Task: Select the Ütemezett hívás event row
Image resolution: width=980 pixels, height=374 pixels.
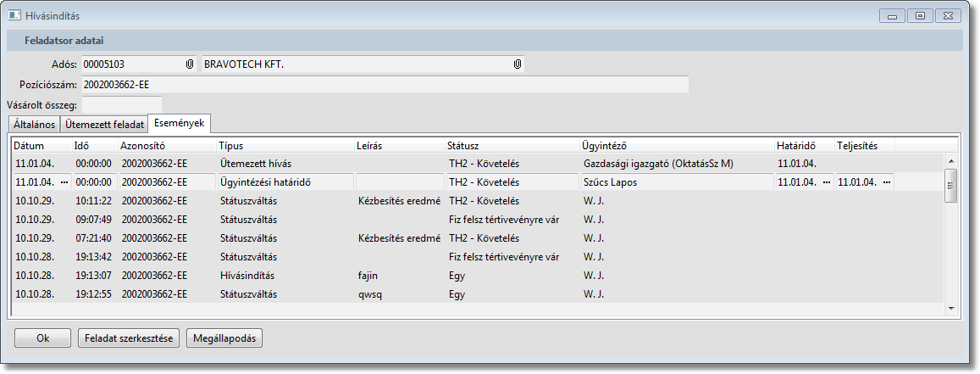Action: [478, 163]
